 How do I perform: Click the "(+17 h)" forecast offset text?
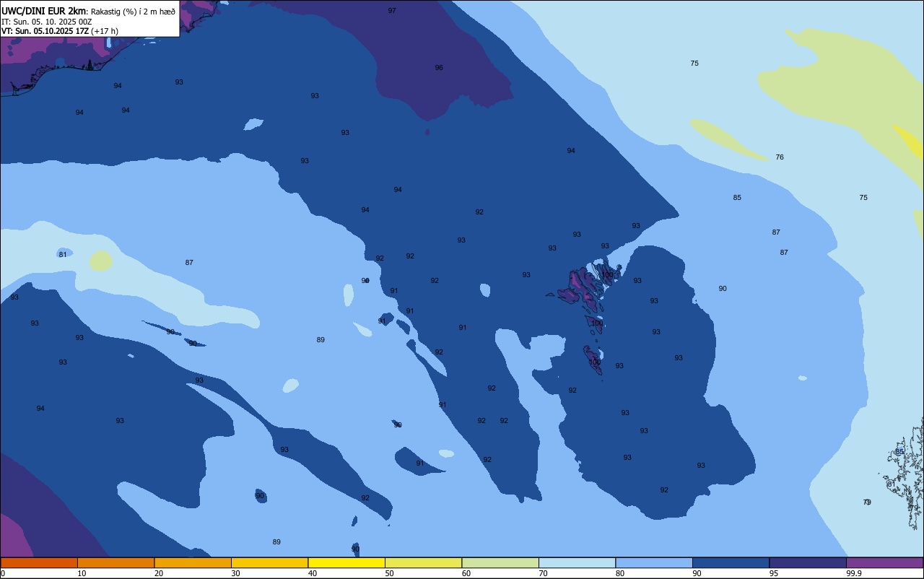(x=105, y=31)
